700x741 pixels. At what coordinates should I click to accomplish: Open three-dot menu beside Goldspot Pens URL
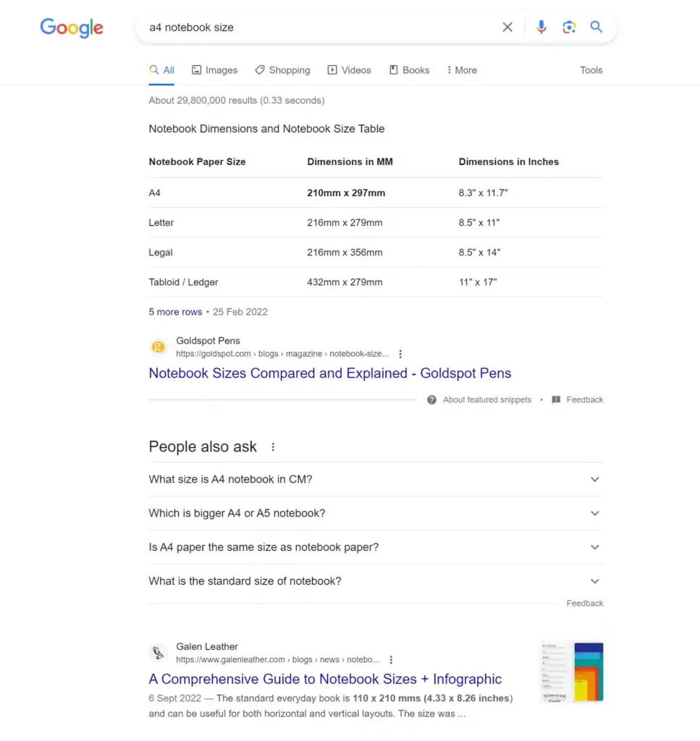pyautogui.click(x=400, y=354)
